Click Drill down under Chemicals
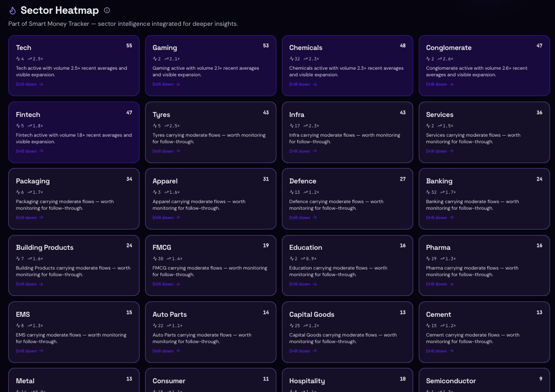 pyautogui.click(x=303, y=84)
